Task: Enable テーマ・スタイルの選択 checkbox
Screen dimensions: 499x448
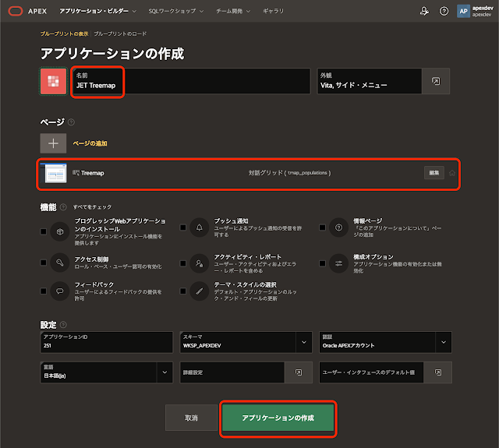Action: point(182,291)
